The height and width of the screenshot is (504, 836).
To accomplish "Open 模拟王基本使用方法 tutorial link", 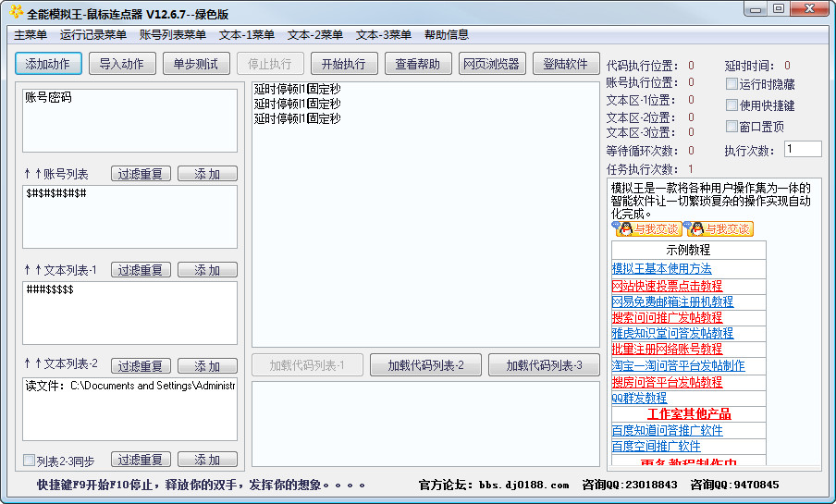I will [661, 269].
